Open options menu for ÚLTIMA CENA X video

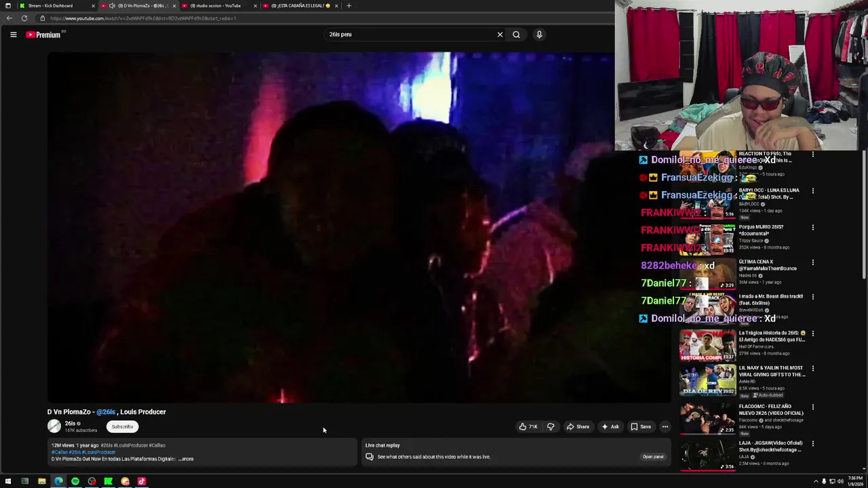[813, 262]
